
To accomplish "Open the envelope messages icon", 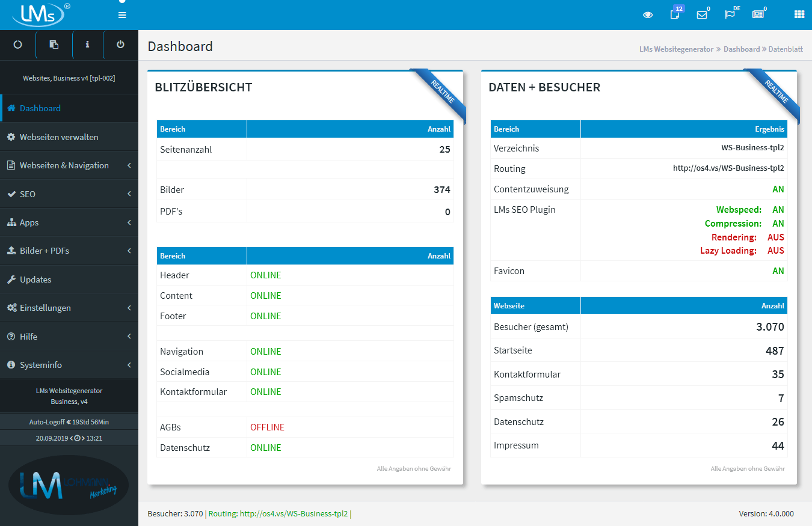I will click(x=701, y=15).
